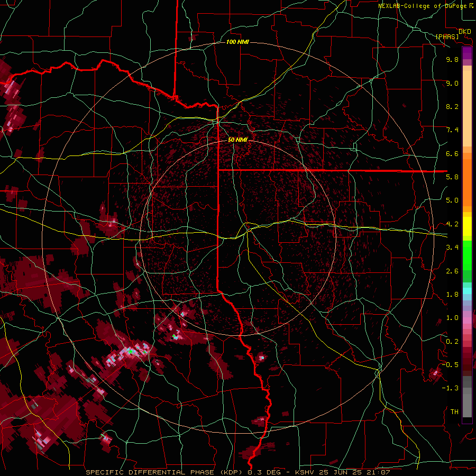Click the [PHAS] legend header

point(447,36)
